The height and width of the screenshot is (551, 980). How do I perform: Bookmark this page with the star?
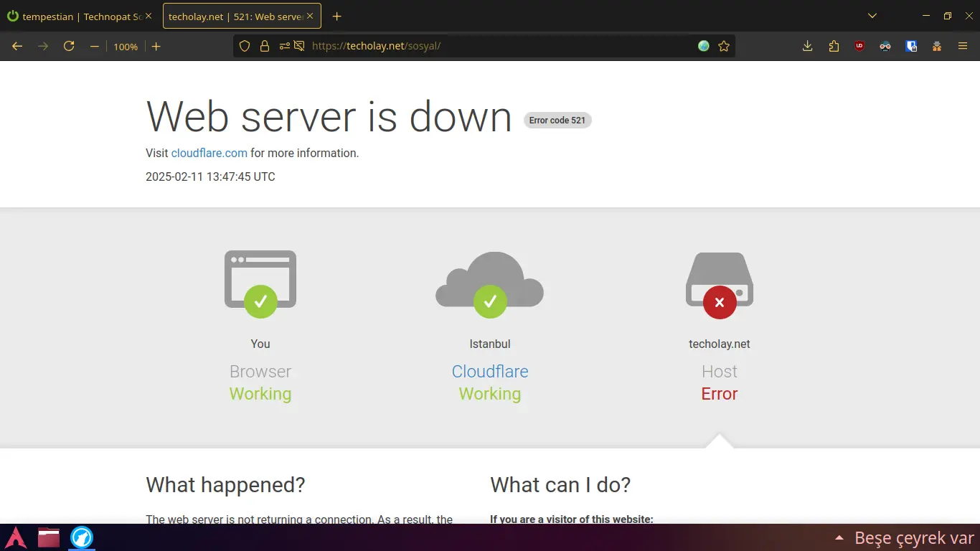(724, 46)
